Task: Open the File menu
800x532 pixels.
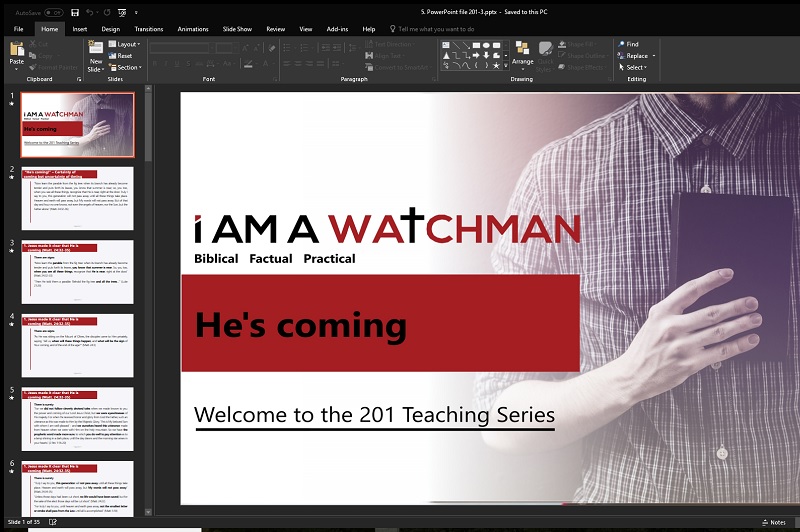Action: [18, 29]
